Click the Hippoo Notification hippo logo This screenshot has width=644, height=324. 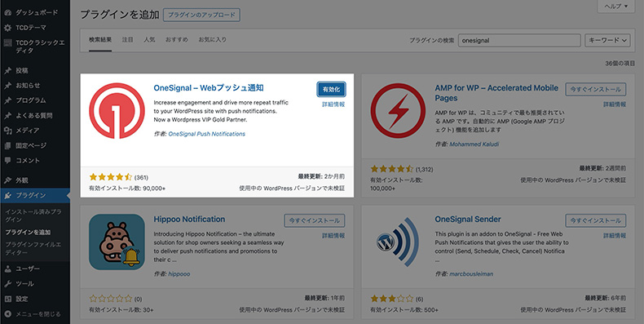117,242
